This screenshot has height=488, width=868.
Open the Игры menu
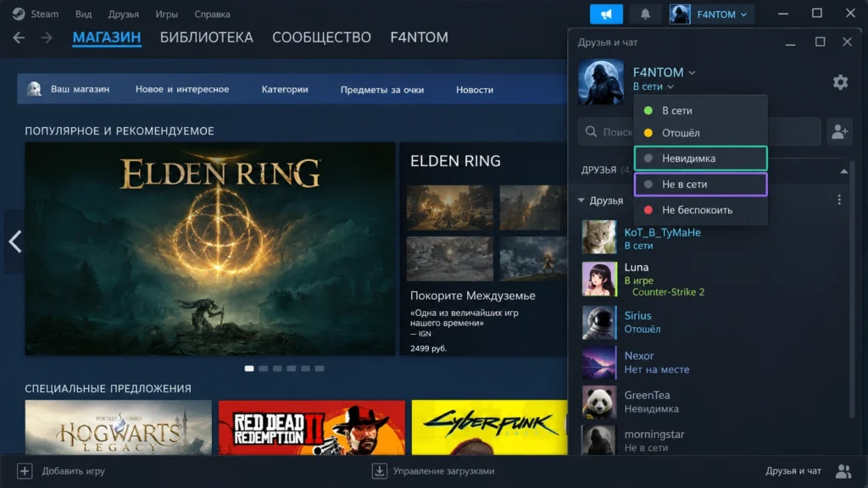tap(167, 14)
